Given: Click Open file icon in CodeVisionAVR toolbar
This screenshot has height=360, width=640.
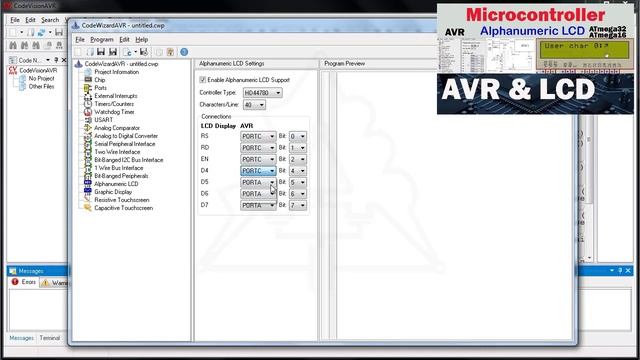Looking at the screenshot, I should [31, 32].
